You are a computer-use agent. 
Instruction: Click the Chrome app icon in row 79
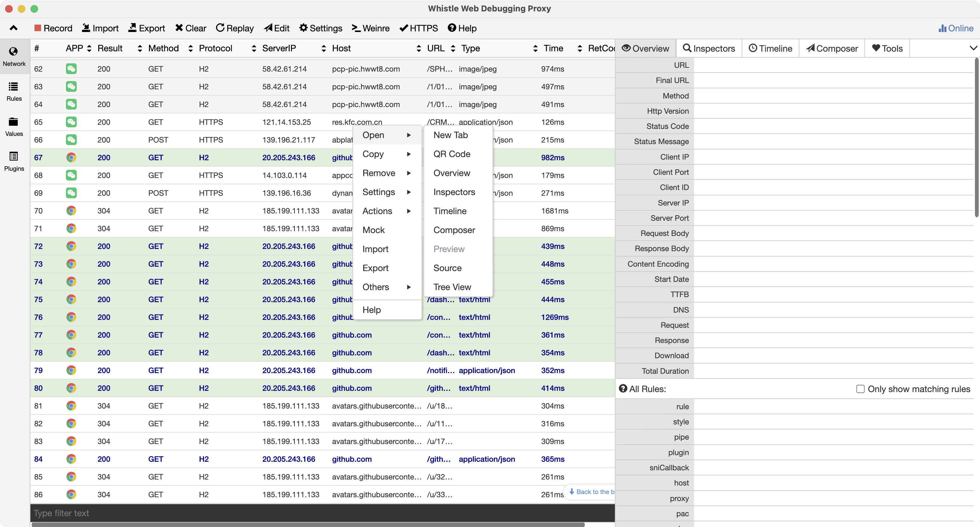click(71, 370)
